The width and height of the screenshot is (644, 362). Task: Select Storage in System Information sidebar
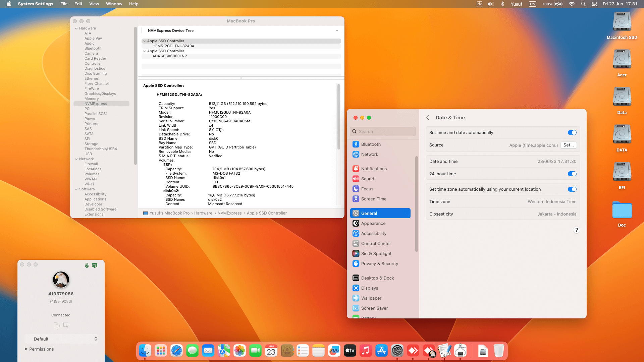(x=91, y=144)
